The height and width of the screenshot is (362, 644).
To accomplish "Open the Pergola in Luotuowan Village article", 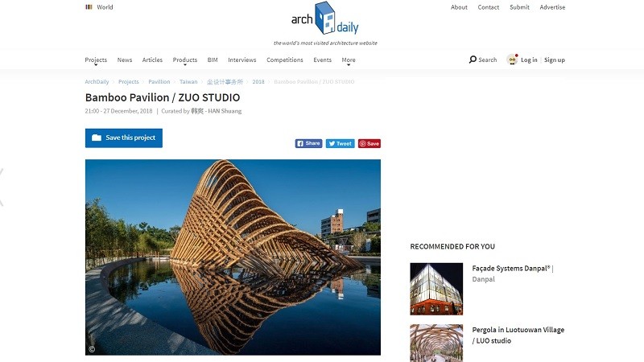I will click(x=518, y=335).
